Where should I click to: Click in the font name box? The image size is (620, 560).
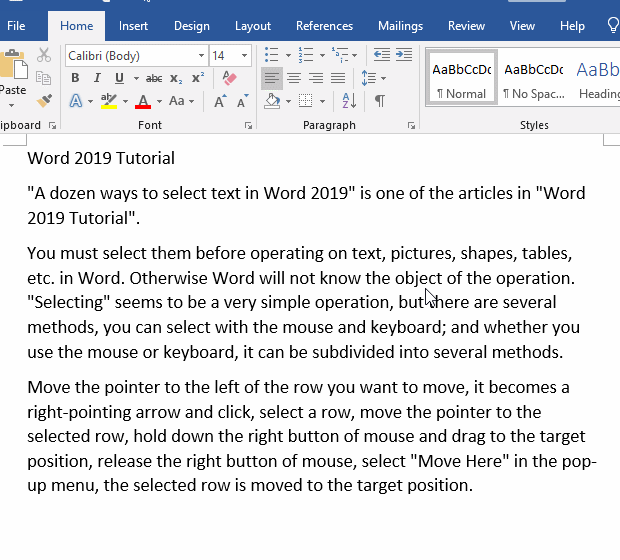click(x=131, y=56)
